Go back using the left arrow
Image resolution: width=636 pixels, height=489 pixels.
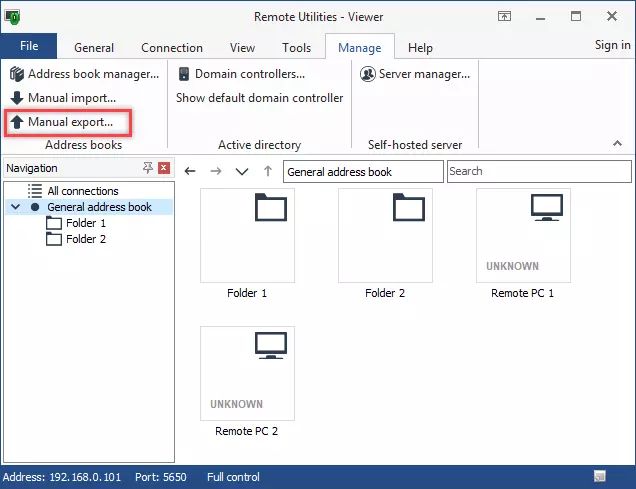(x=190, y=172)
